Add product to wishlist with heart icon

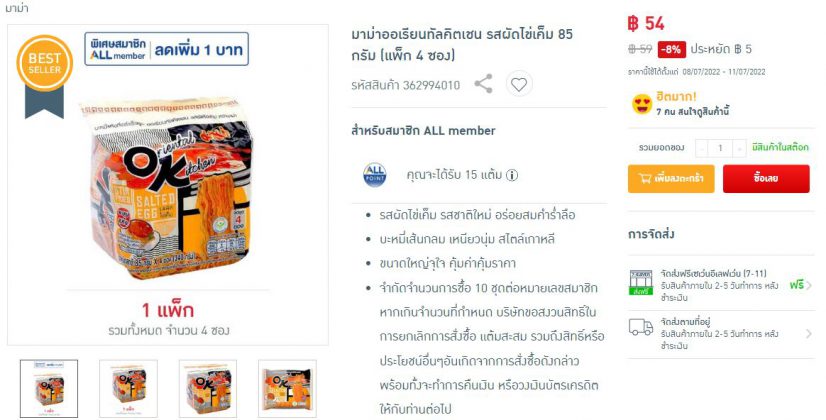pos(519,84)
